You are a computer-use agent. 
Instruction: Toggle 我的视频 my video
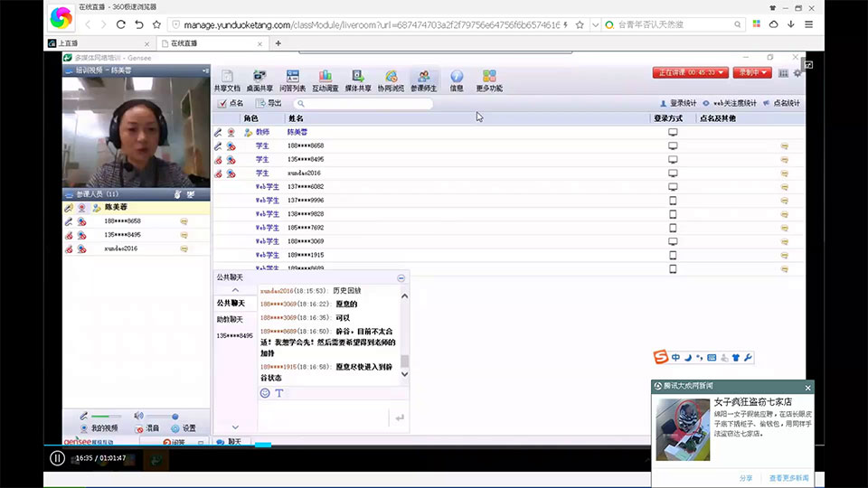point(99,428)
